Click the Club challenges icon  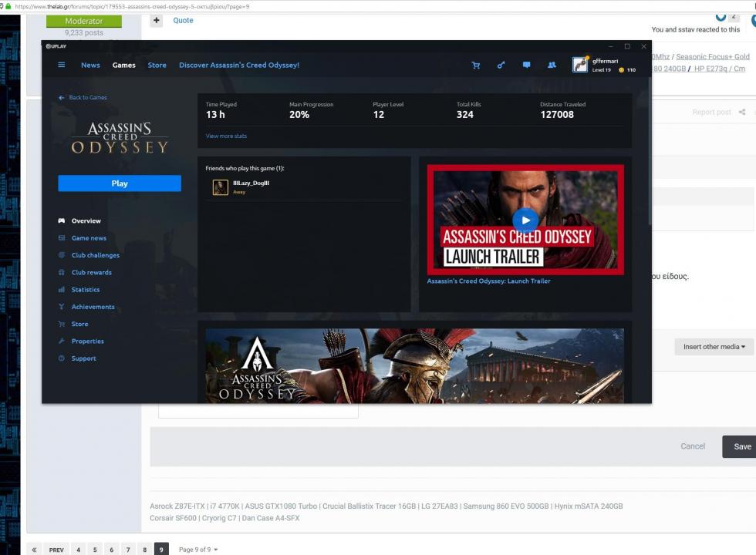[61, 255]
